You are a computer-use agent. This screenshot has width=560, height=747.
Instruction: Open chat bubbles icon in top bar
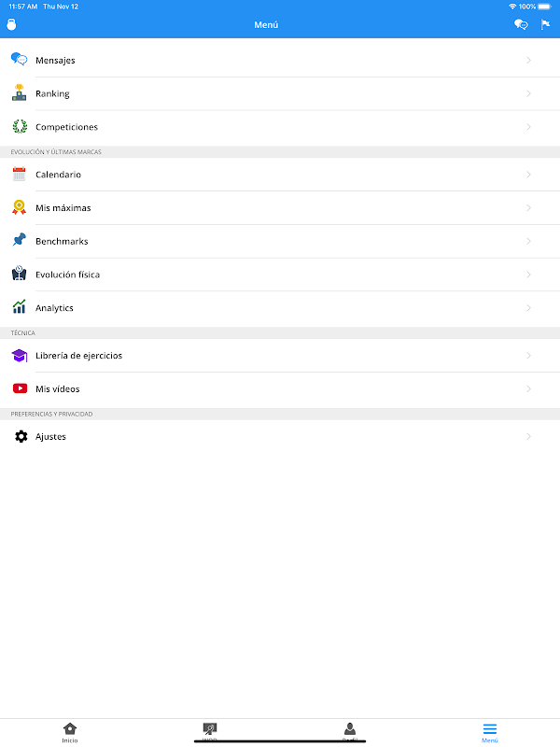(521, 24)
